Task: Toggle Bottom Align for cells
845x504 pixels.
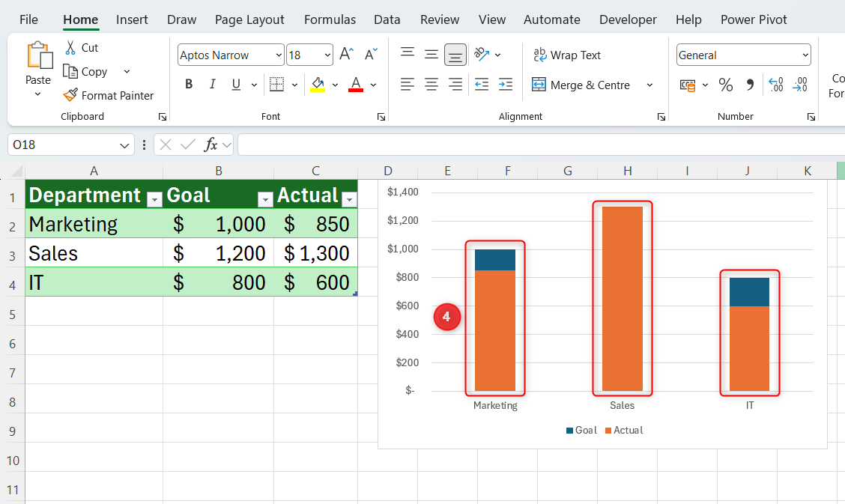Action: pos(455,55)
